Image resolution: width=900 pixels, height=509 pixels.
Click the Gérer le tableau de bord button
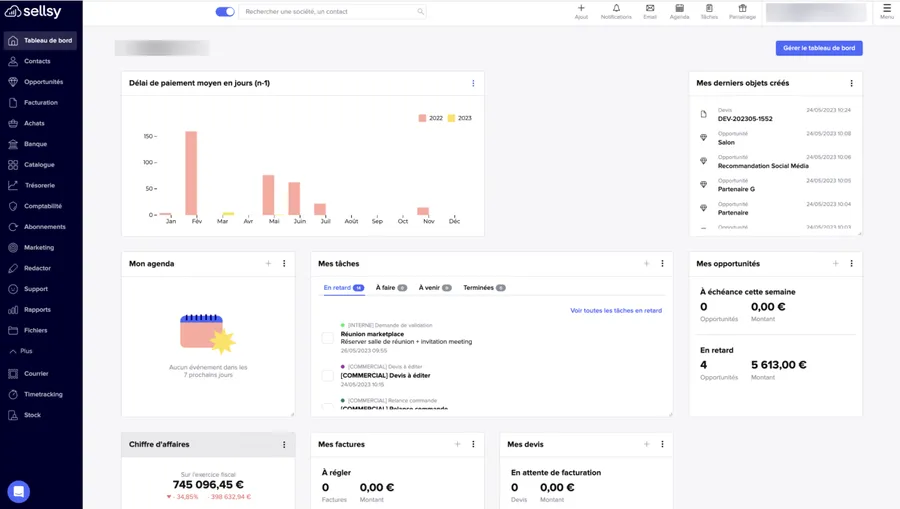(818, 48)
